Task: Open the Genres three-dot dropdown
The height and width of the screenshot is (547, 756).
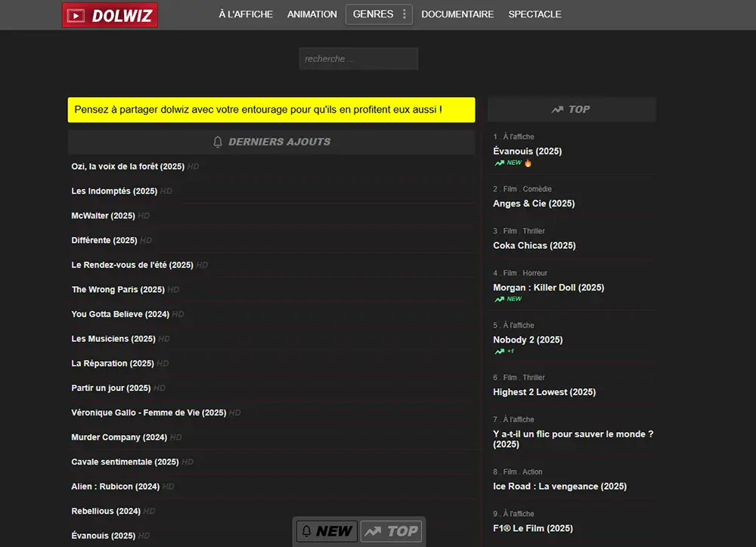Action: coord(404,14)
